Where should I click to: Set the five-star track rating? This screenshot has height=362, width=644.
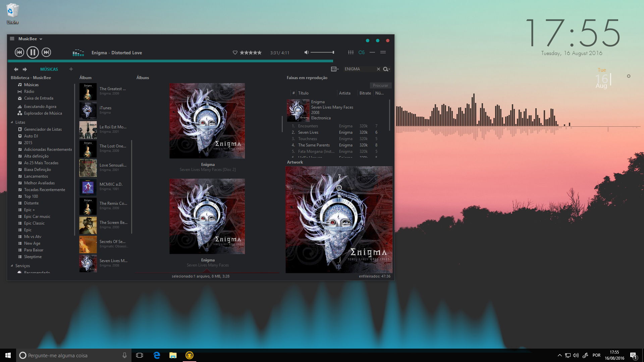point(251,53)
